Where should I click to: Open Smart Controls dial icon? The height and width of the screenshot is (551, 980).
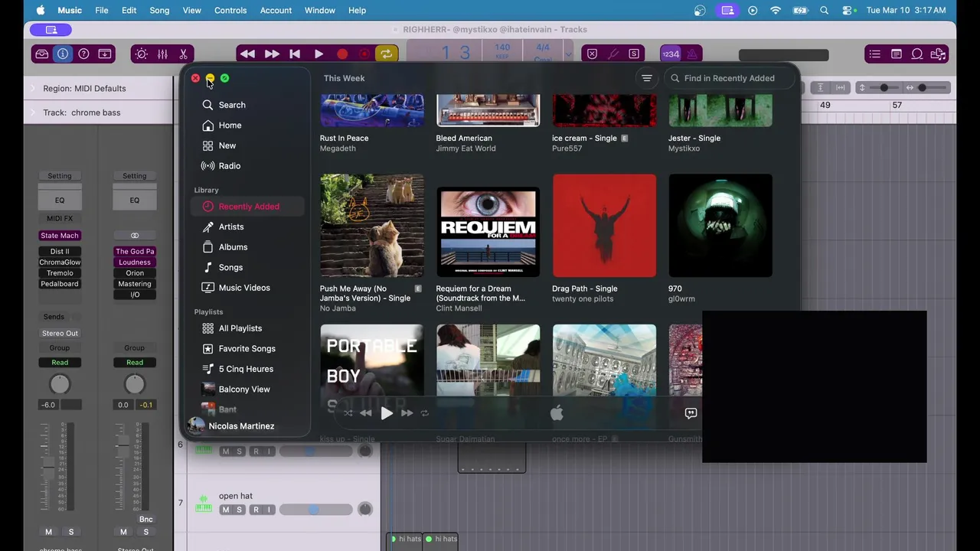(x=141, y=54)
